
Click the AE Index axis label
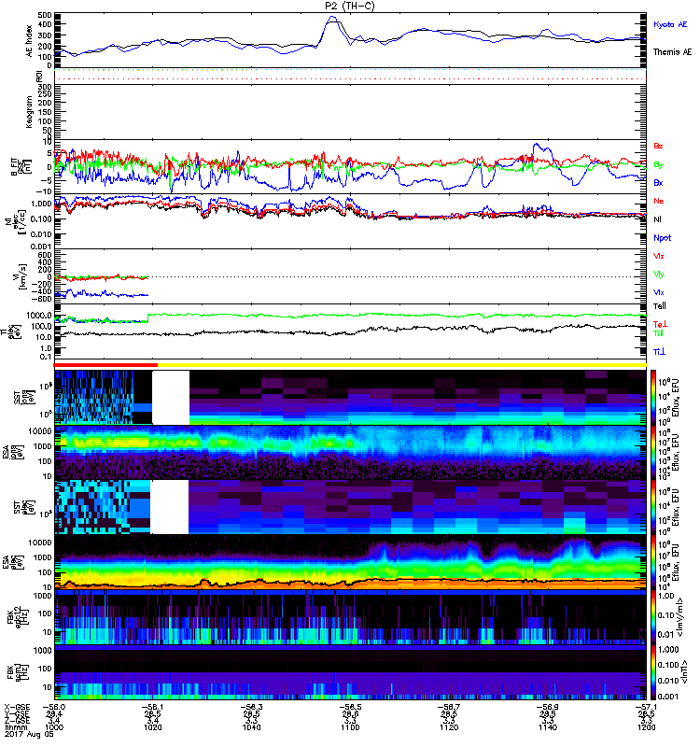click(x=30, y=41)
